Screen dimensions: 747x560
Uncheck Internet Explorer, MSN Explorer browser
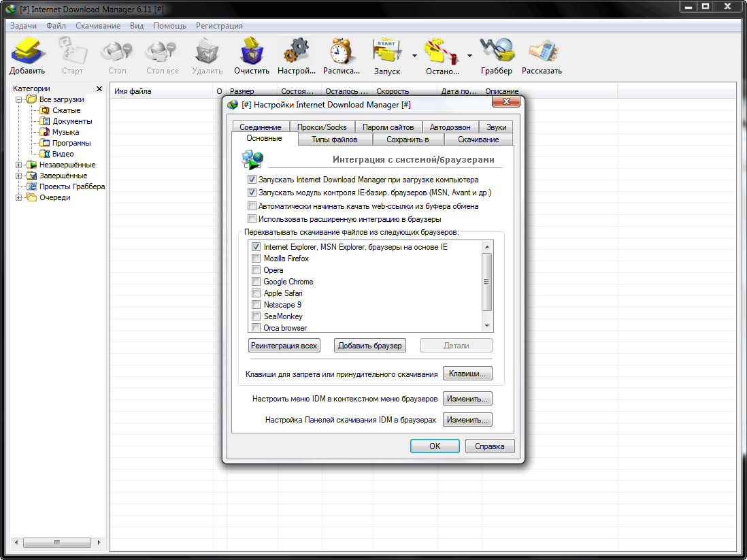[256, 247]
